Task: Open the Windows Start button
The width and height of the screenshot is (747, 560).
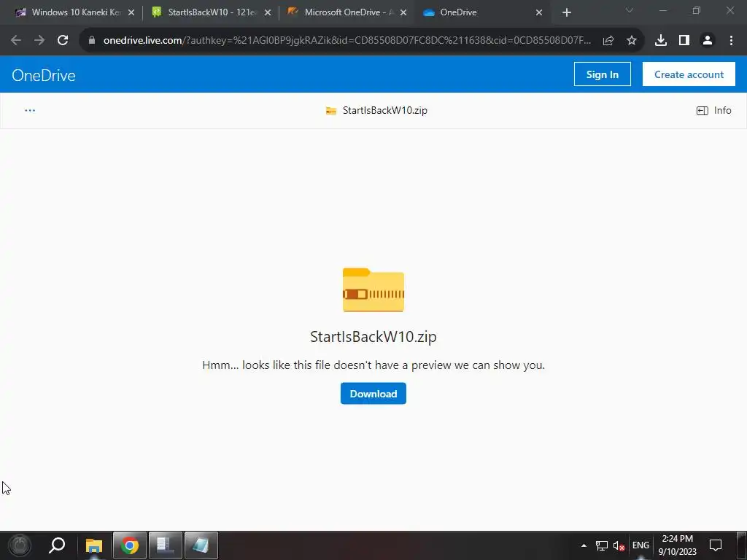Action: coord(20,545)
